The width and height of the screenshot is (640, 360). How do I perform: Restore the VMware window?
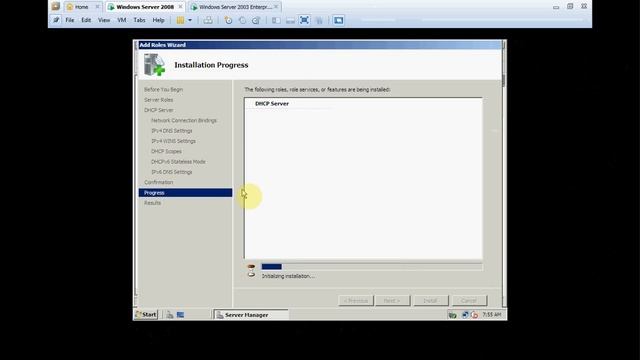[x=570, y=7]
